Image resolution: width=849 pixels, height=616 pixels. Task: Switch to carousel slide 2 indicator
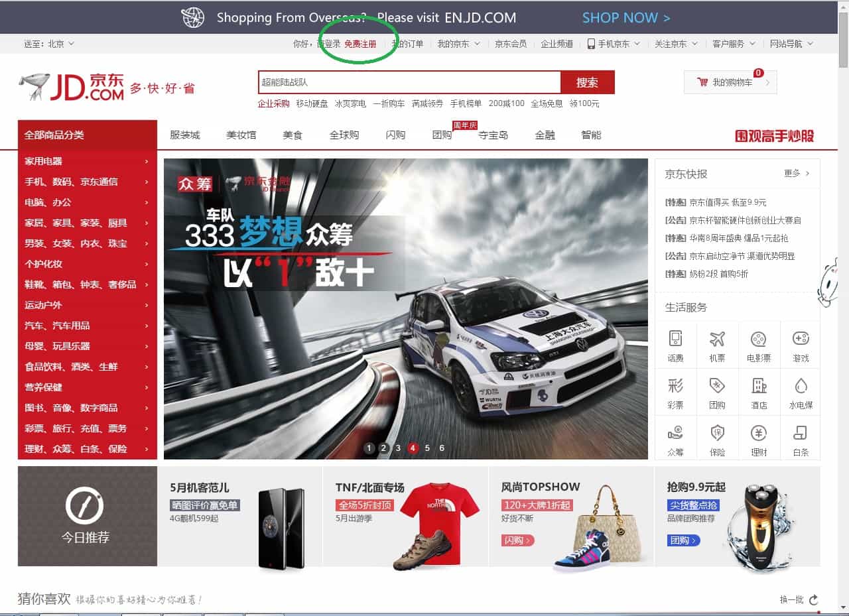[383, 448]
